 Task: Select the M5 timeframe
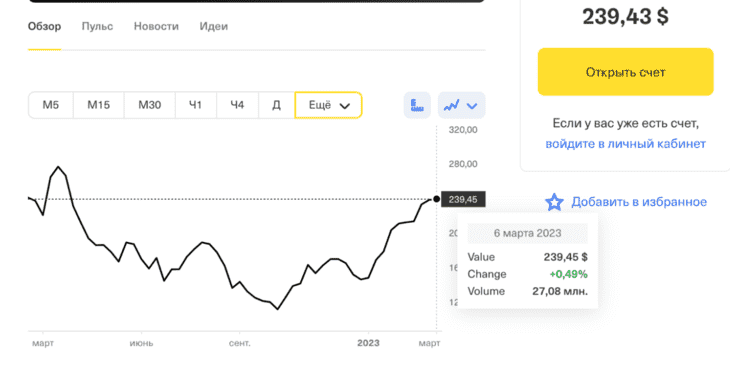pyautogui.click(x=51, y=105)
